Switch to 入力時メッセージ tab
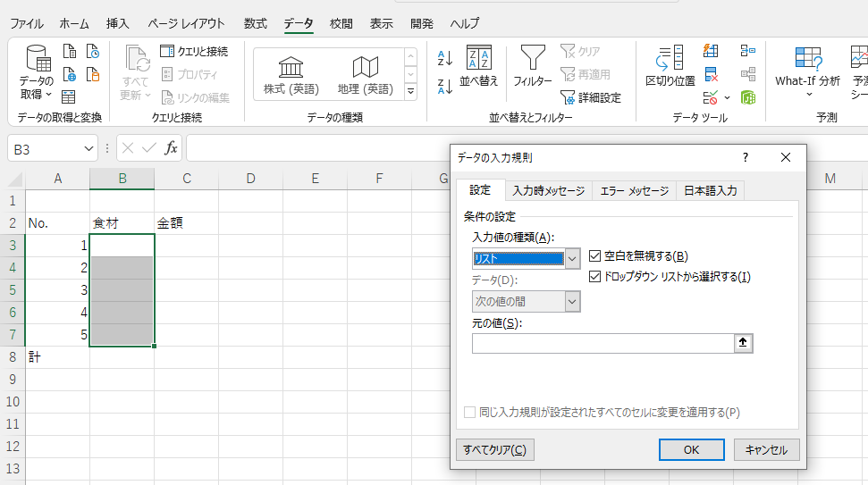Screen dimensions: 868x485 [x=549, y=191]
